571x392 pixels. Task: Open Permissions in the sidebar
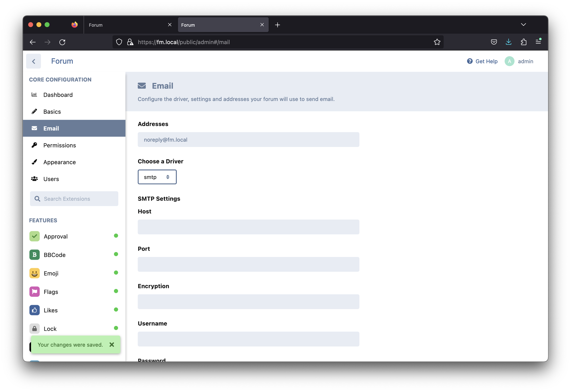pos(60,145)
